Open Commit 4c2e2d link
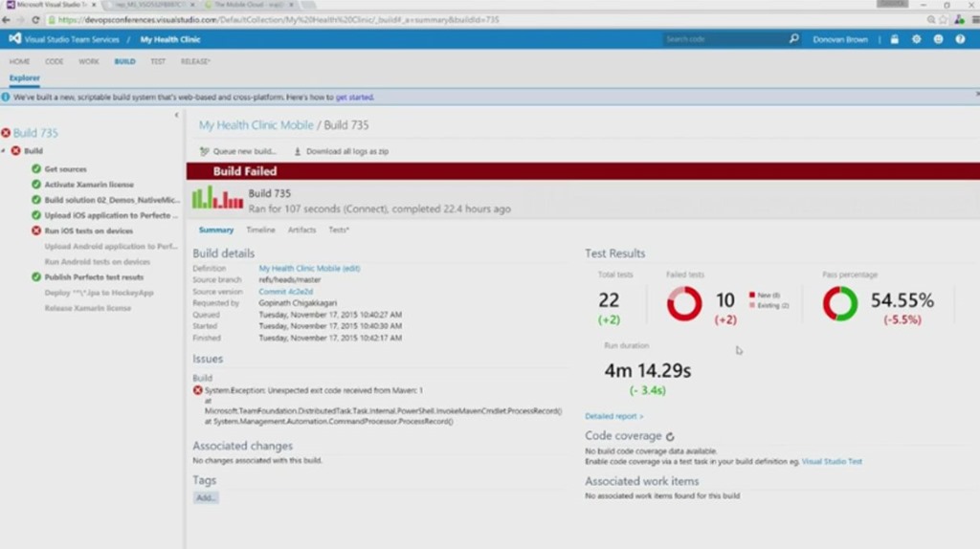The image size is (980, 549). click(x=285, y=292)
